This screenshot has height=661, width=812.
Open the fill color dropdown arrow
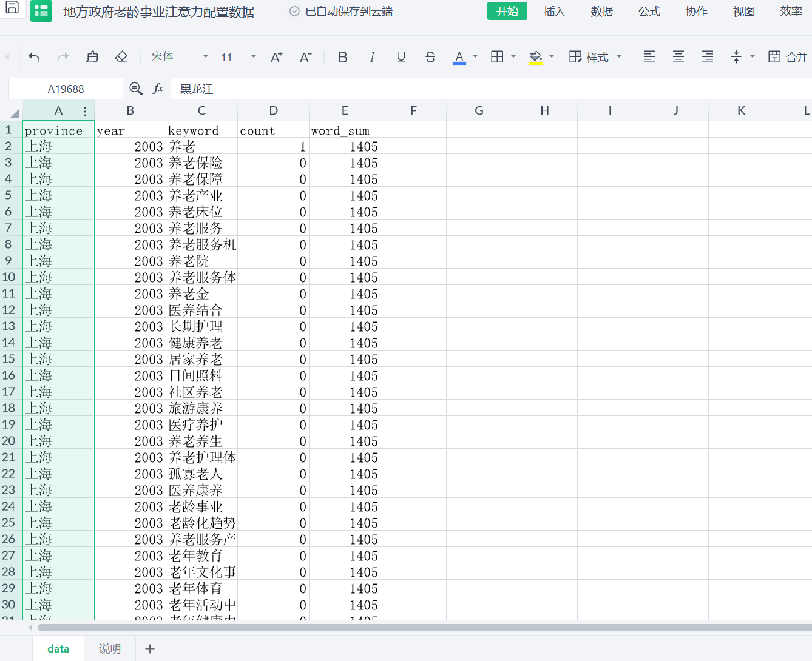(x=552, y=57)
